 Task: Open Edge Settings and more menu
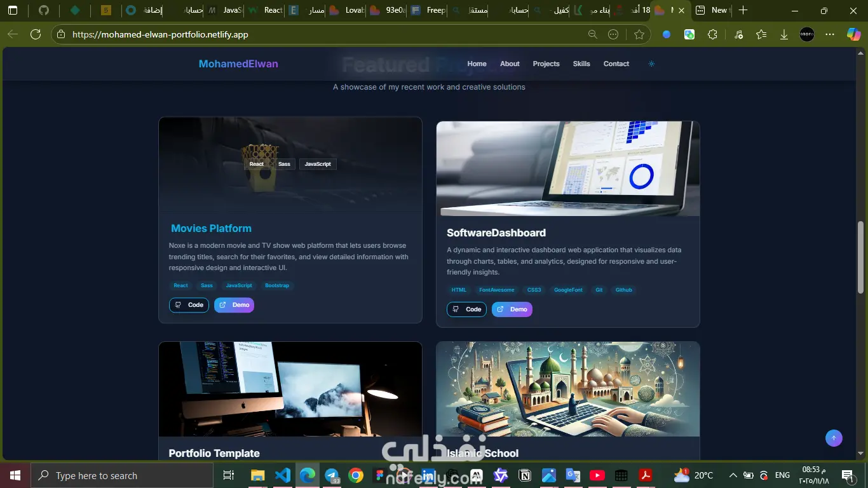click(830, 34)
